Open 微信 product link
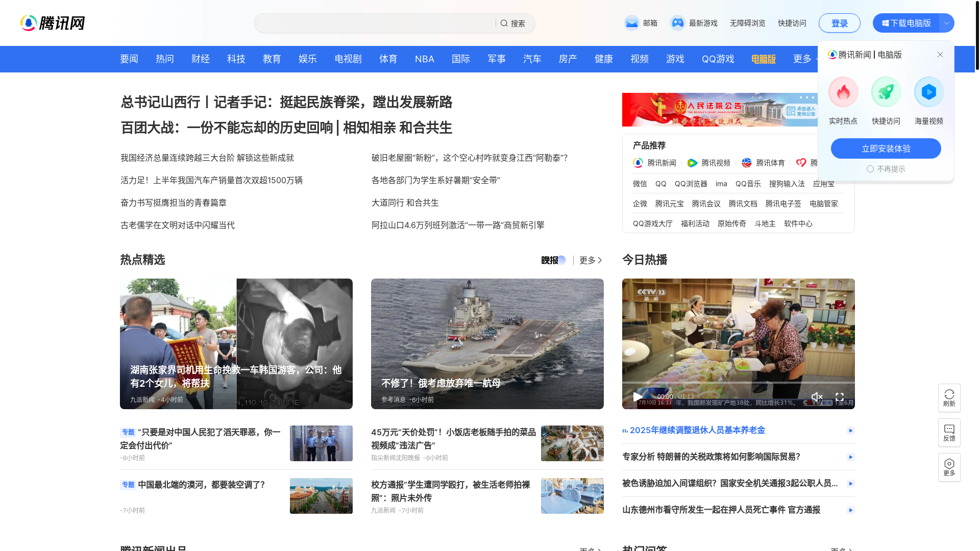This screenshot has width=980, height=551. [x=640, y=184]
